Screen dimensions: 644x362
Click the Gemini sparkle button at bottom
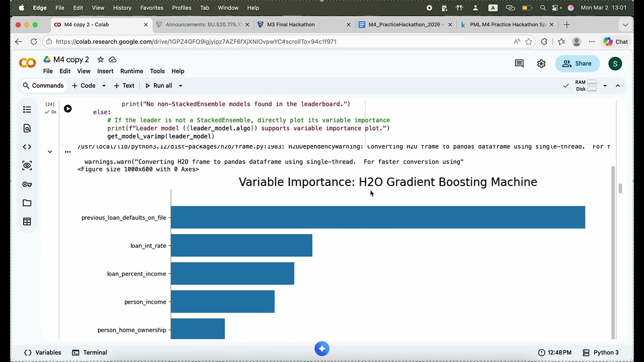322,348
